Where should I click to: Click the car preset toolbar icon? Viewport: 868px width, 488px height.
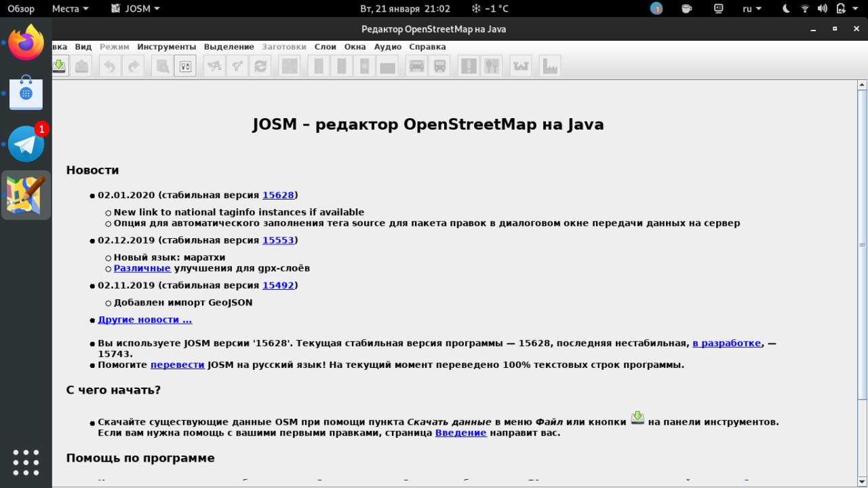(417, 66)
